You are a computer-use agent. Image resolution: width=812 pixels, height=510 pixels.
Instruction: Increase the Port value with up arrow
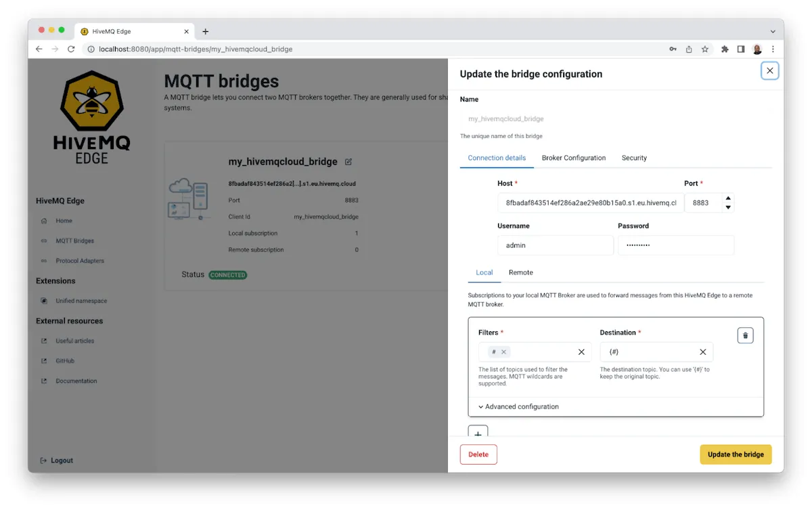(728, 198)
